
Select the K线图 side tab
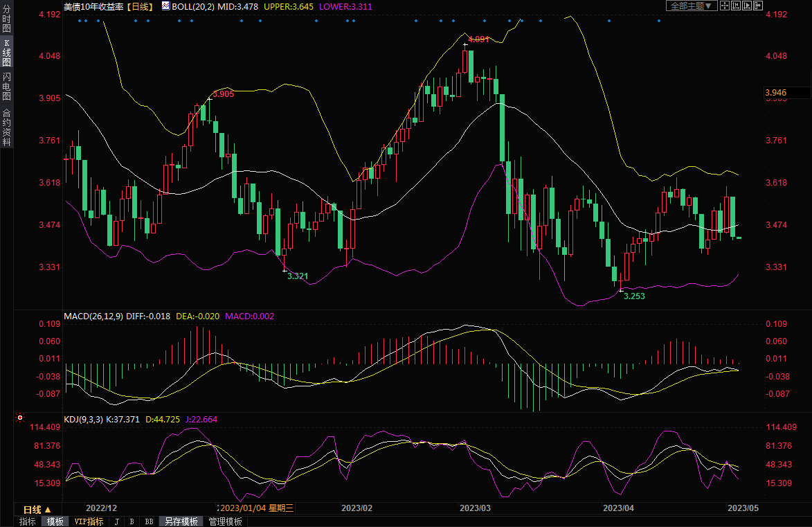click(x=6, y=53)
